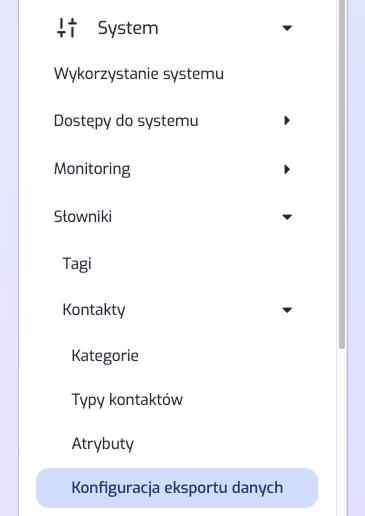365x516 pixels.
Task: Select the Słowniki menu item
Action: (83, 217)
